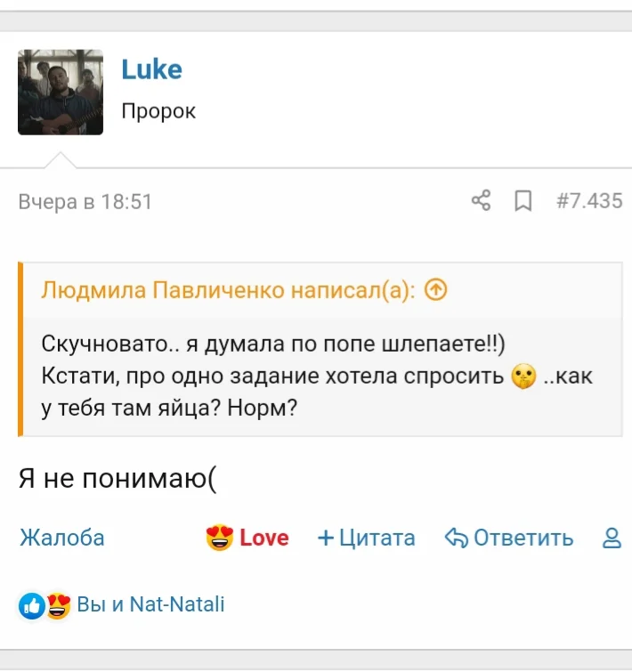
Task: Click Luke's avatar picture
Action: [x=61, y=92]
